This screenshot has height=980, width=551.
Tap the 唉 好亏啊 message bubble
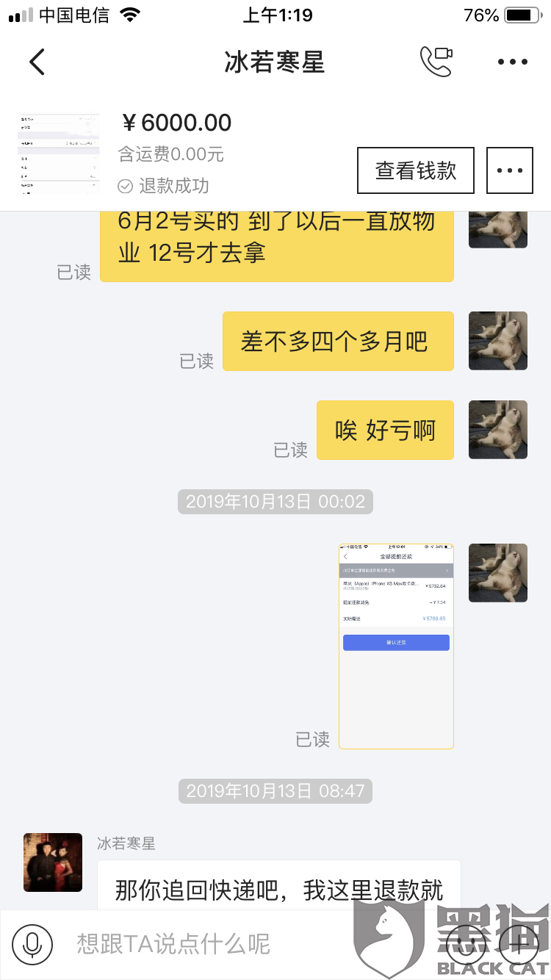[385, 430]
